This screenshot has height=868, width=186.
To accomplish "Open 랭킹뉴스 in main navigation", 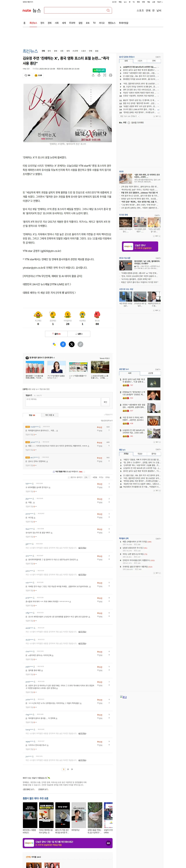I will pos(111,23).
